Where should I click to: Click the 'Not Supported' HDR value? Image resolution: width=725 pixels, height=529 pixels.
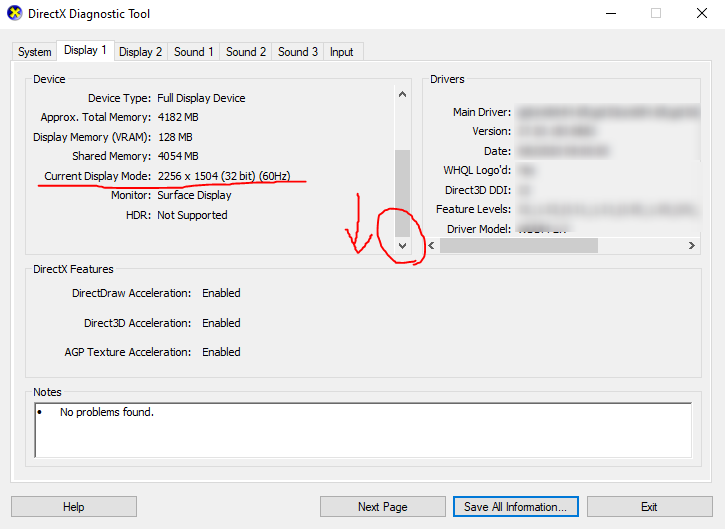coord(192,215)
